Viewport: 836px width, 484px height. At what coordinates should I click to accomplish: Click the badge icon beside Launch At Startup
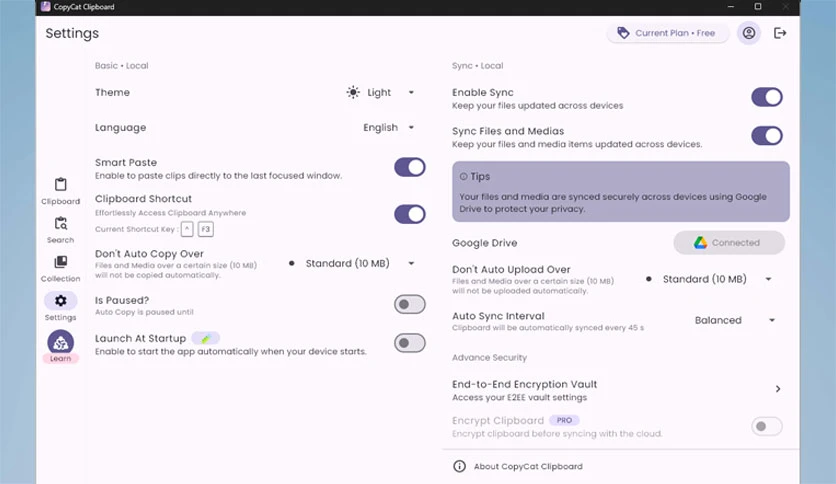206,338
